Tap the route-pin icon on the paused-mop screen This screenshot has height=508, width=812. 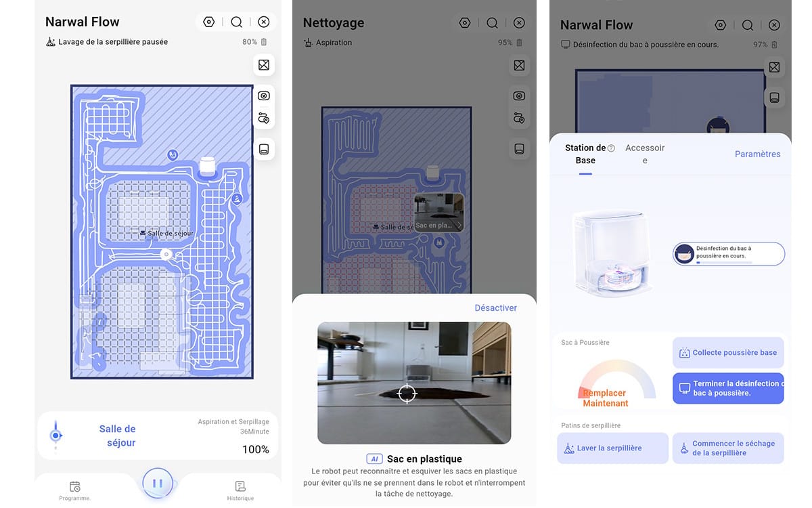tap(264, 118)
